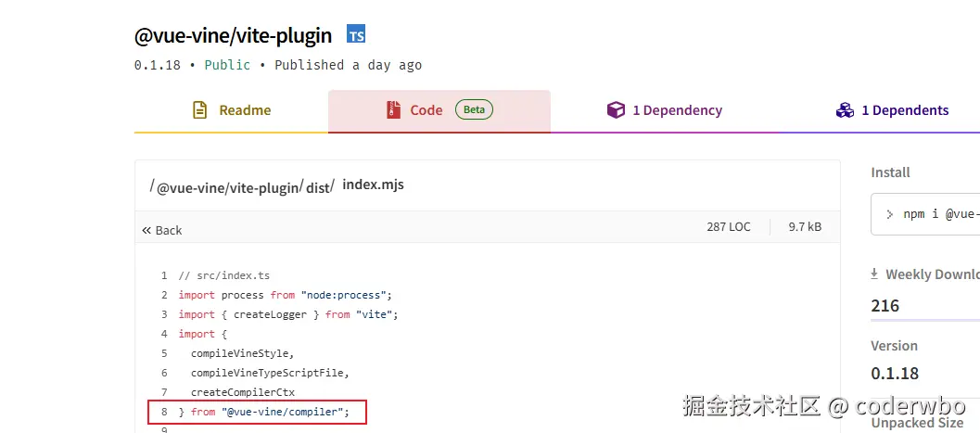Click the "@vue-vine/compiler" string on line 8
The width and height of the screenshot is (980, 433).
[x=283, y=412]
